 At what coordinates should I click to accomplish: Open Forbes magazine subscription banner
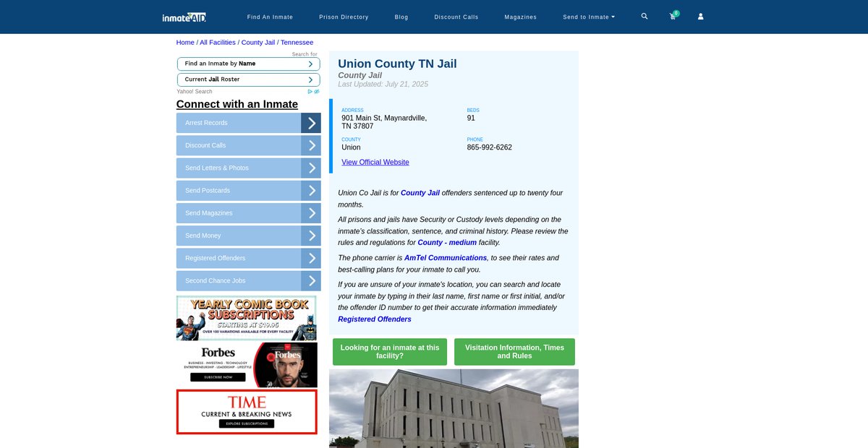pyautogui.click(x=247, y=365)
